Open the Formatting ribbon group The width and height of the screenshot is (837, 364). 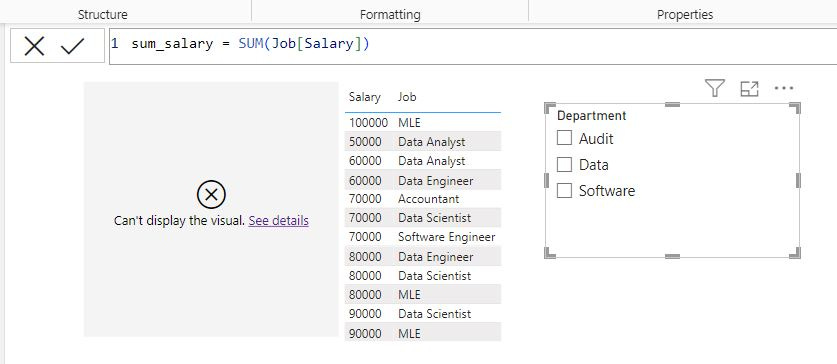[390, 14]
